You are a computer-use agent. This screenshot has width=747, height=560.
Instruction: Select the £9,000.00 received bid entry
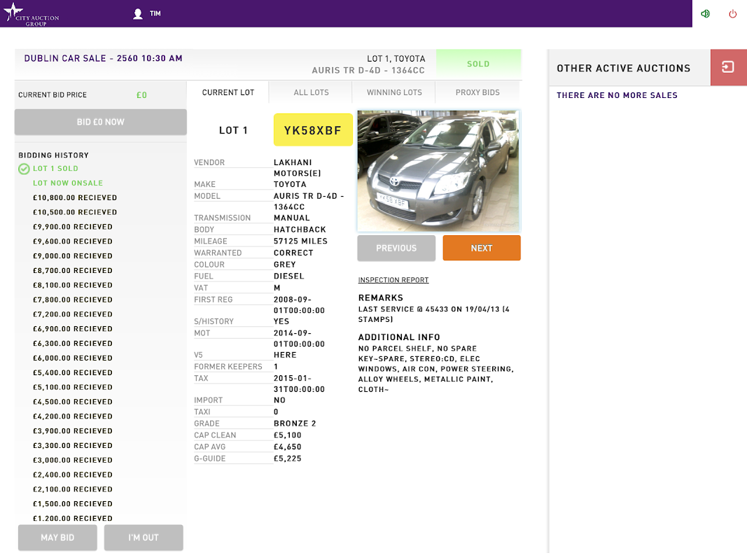click(x=73, y=256)
